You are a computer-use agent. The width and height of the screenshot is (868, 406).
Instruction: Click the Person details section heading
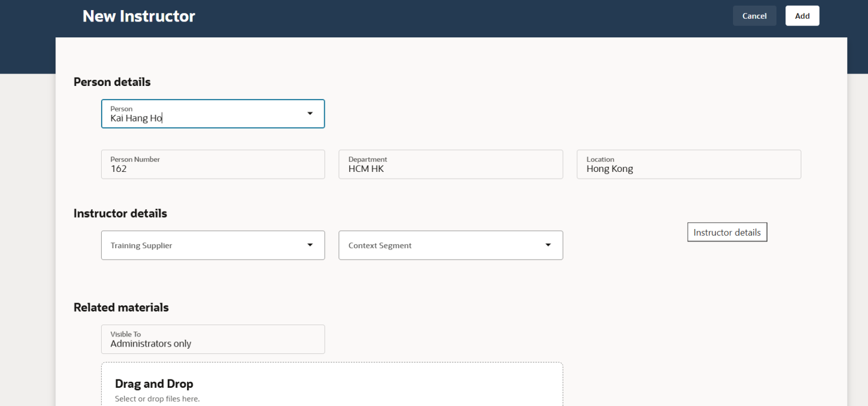(x=112, y=81)
